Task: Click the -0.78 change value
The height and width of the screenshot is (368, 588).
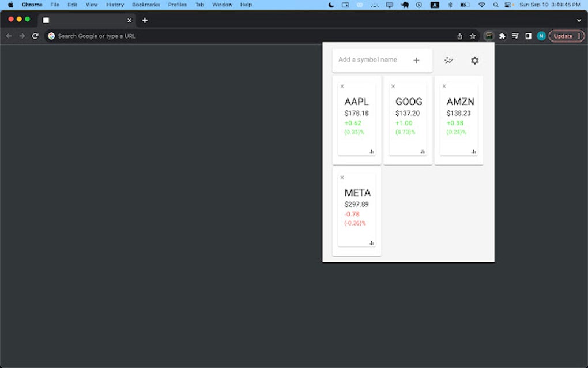Action: 352,214
